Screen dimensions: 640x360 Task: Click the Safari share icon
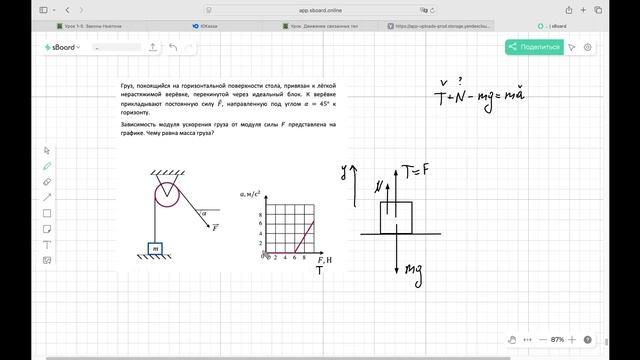coord(569,10)
